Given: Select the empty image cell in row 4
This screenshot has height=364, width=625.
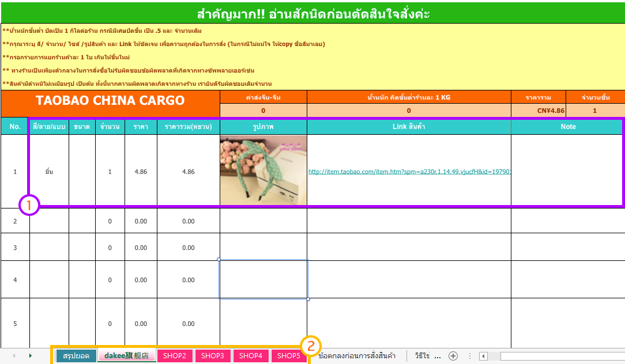Looking at the screenshot, I should pos(263,279).
